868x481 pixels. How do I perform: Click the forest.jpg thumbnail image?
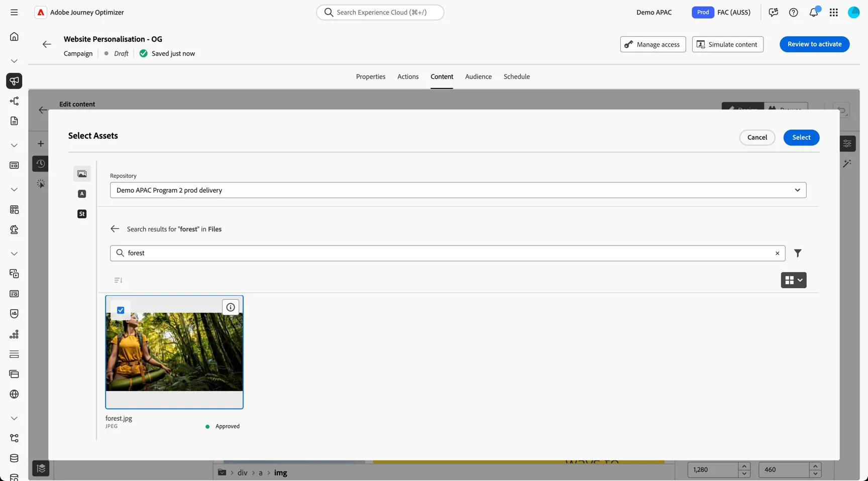[x=174, y=352]
